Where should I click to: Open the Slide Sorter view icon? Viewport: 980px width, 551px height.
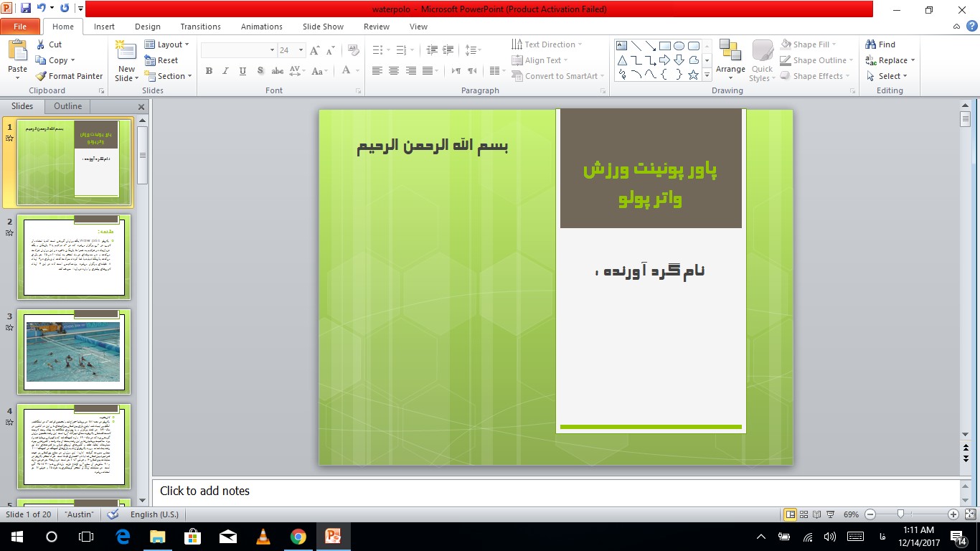click(804, 514)
